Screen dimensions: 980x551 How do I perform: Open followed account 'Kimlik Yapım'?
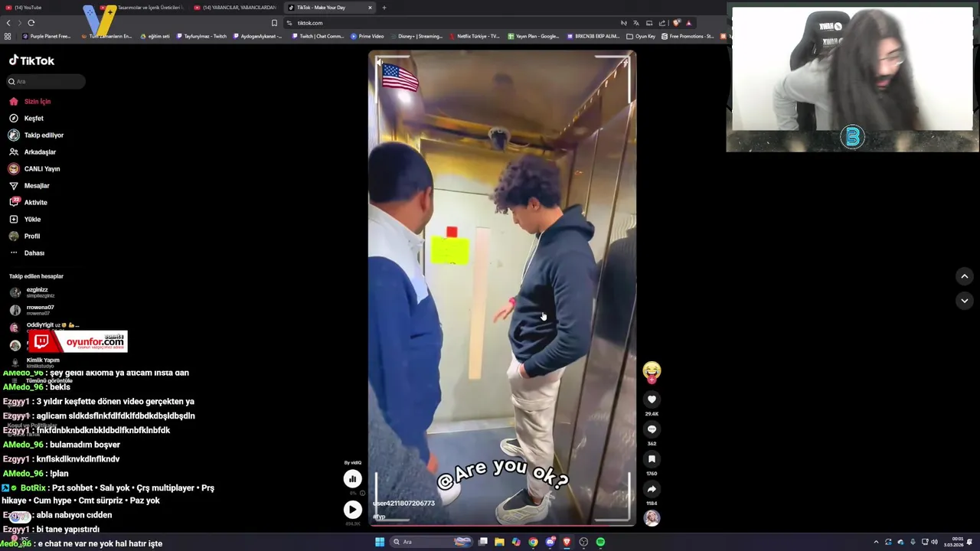coord(35,362)
